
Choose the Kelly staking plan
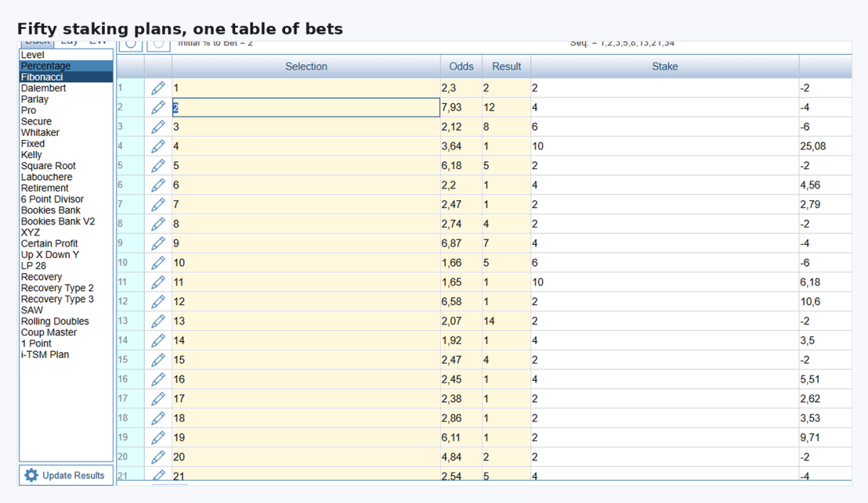(66, 155)
